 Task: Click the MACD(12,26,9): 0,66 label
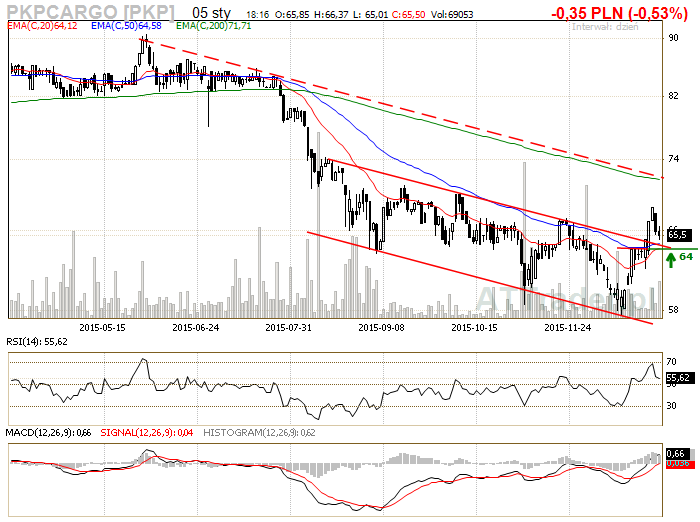48,433
